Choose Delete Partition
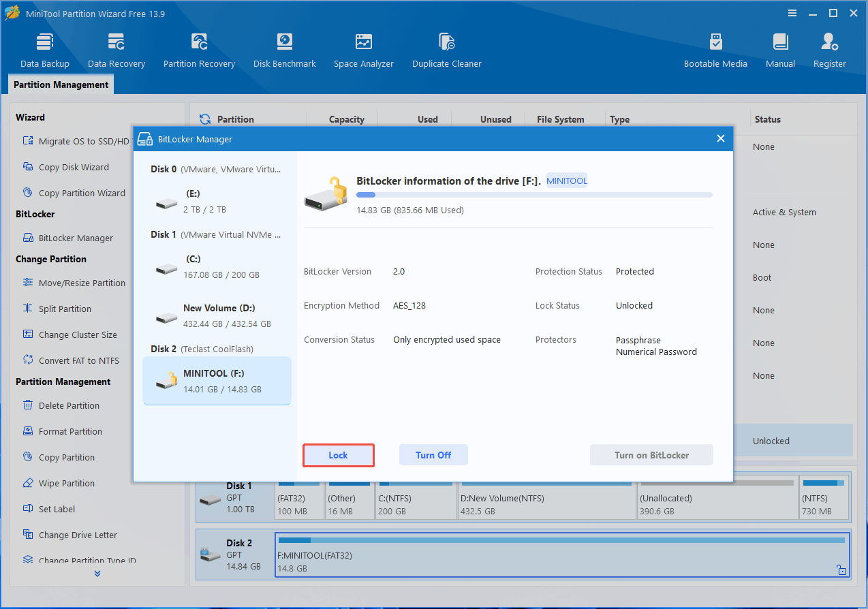 pyautogui.click(x=61, y=405)
